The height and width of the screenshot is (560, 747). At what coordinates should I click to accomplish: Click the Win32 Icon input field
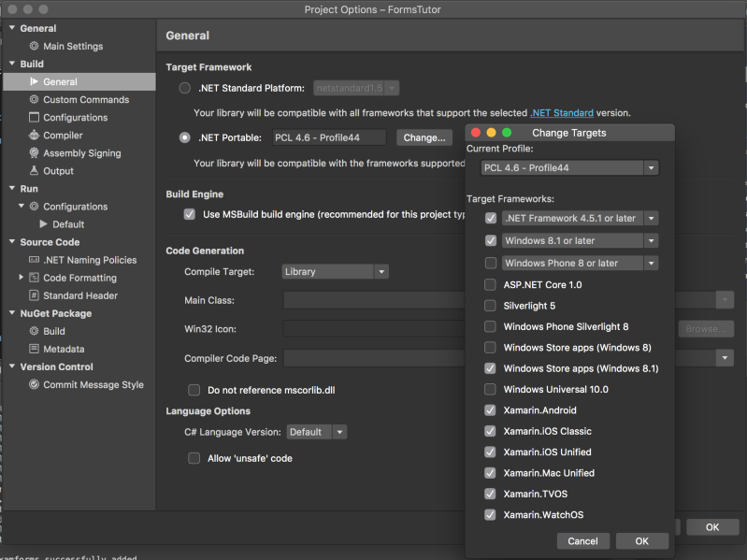[374, 328]
